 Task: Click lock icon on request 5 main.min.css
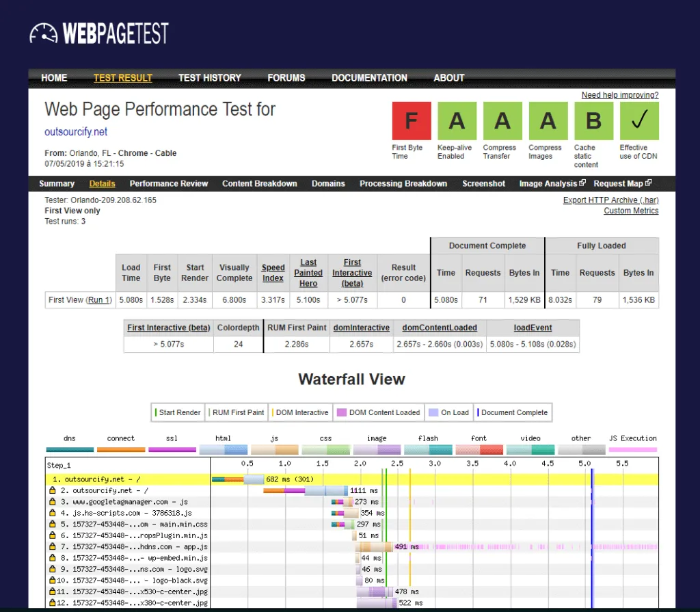point(52,524)
